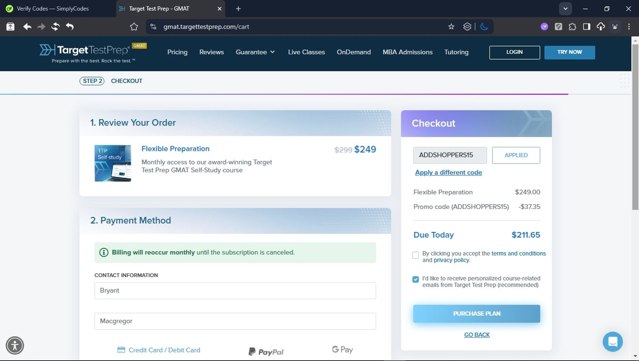Open the live chat bubble

coord(613,341)
